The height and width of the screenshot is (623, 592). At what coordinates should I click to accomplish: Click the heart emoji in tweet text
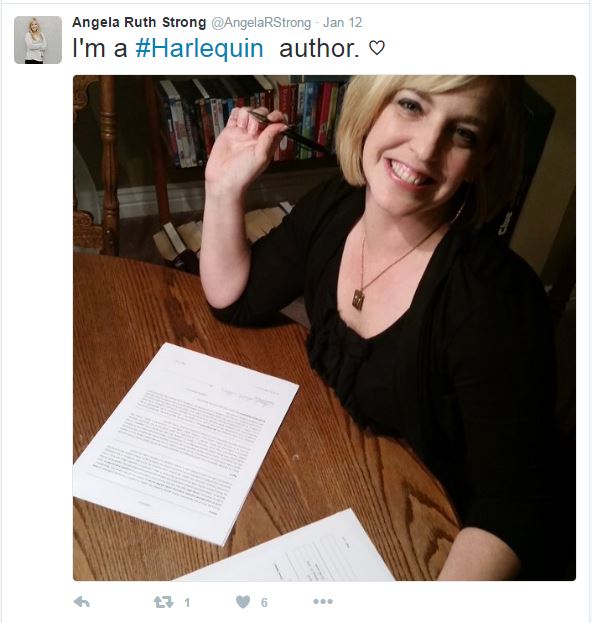(377, 48)
